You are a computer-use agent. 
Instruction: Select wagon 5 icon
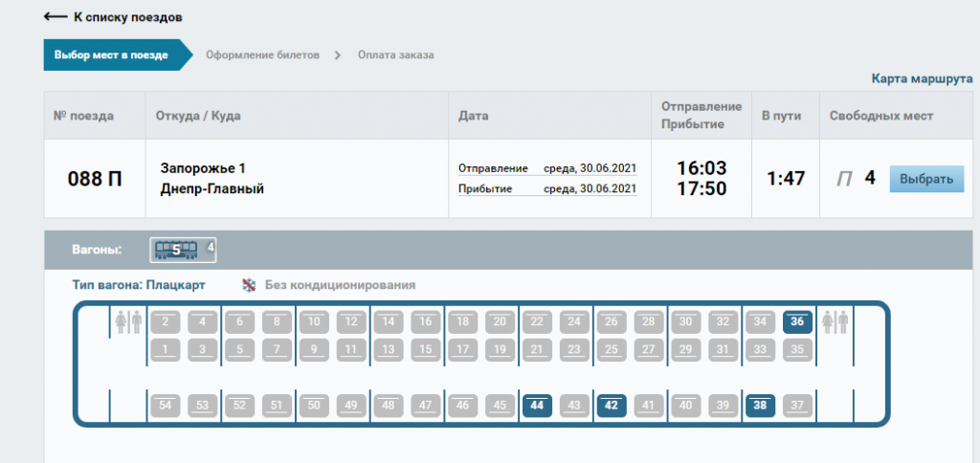click(176, 250)
